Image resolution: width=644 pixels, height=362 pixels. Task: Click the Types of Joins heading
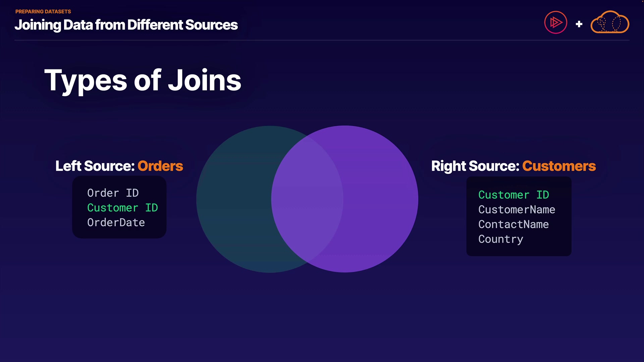(143, 80)
